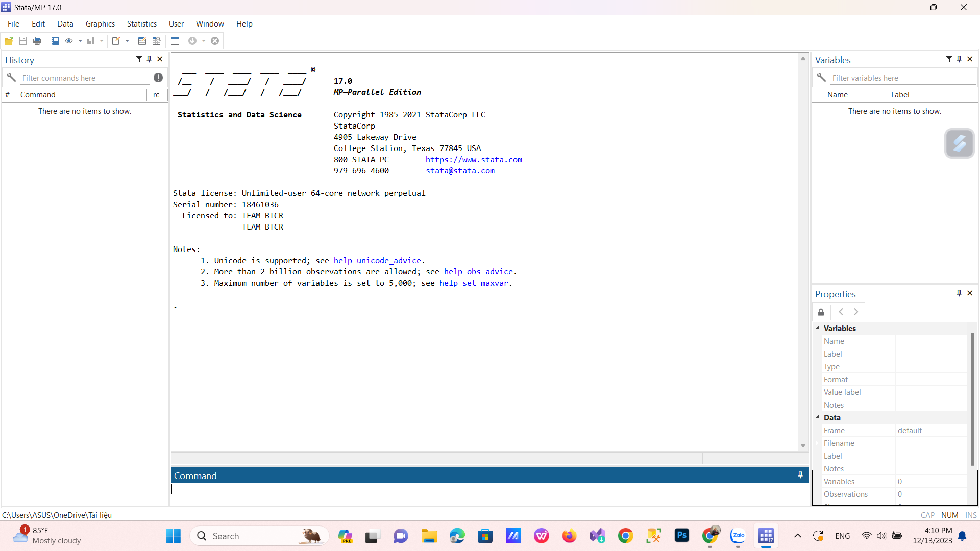Click the show more results down-arrow icon
The height and width of the screenshot is (551, 980).
point(192,41)
